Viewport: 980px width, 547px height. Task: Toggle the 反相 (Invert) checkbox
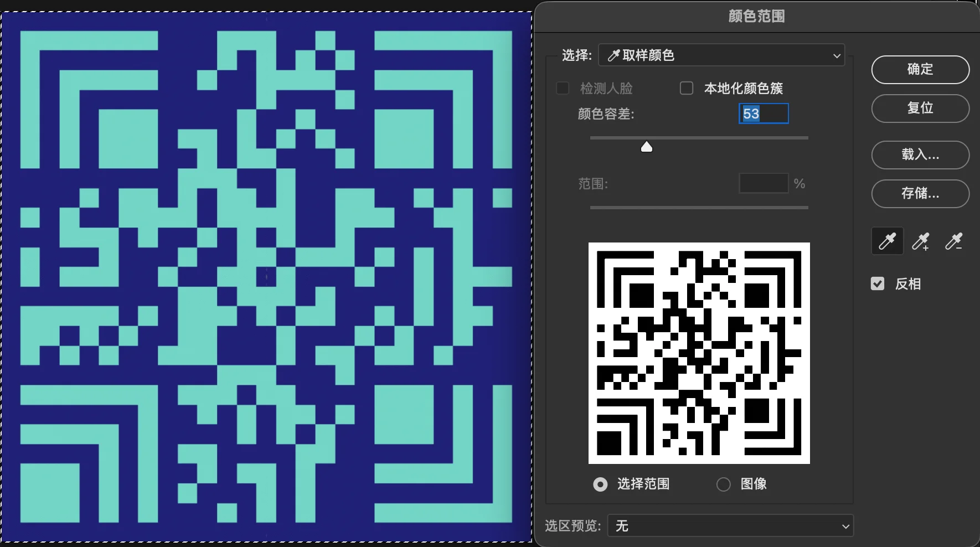tap(878, 284)
